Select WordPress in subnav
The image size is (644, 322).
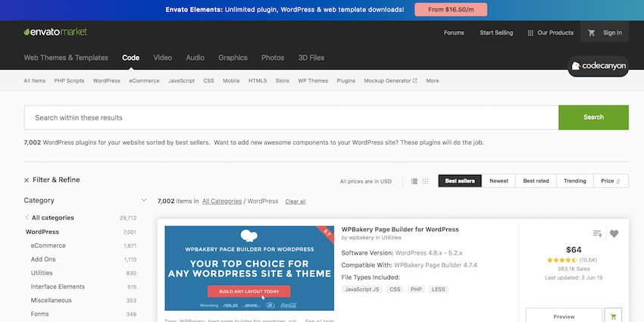pos(106,81)
